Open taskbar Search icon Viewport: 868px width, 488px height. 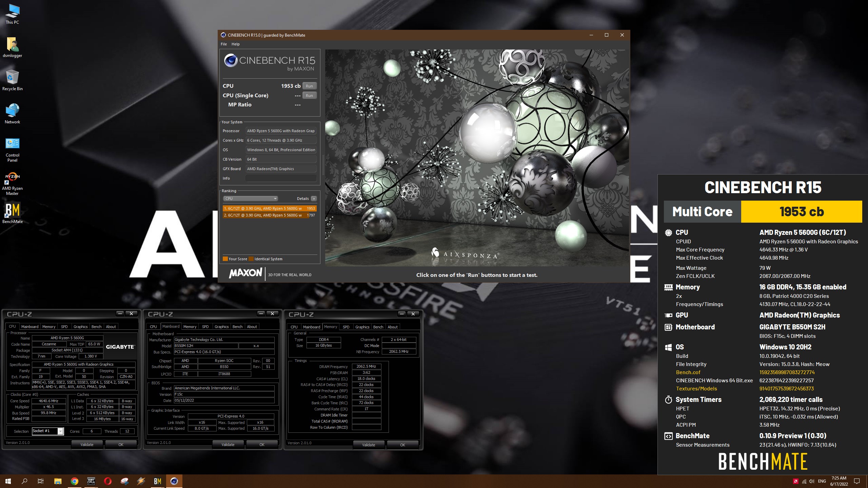24,481
